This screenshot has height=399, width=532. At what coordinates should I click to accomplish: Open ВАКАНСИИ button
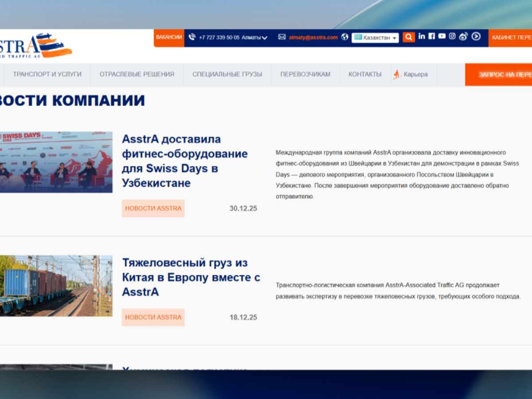pyautogui.click(x=169, y=38)
